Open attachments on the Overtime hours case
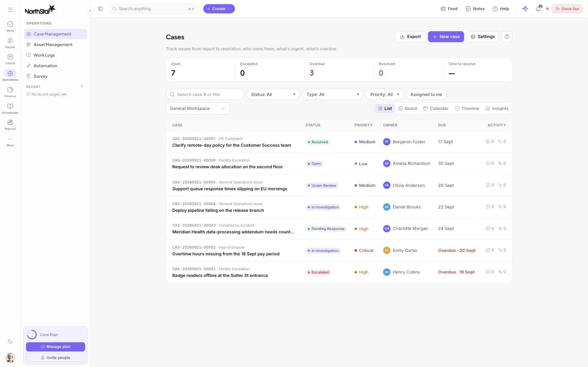588x367 pixels. coord(502,250)
